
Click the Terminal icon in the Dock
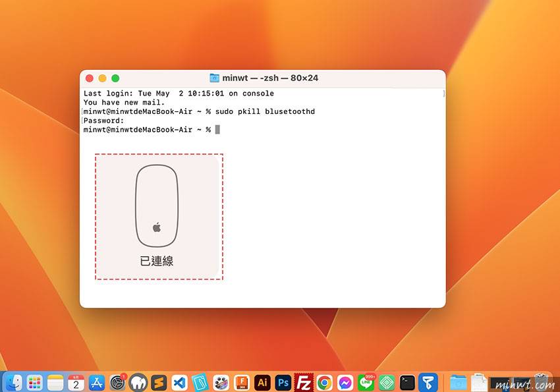click(x=407, y=383)
